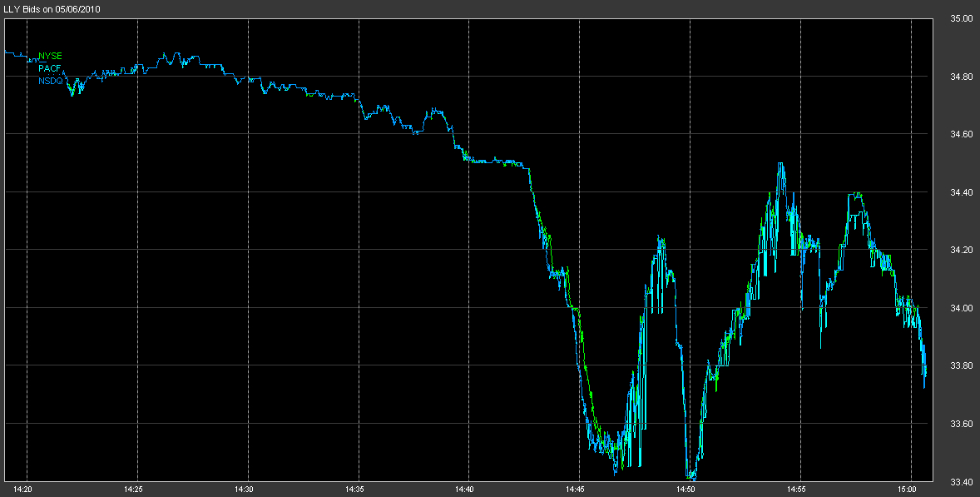The image size is (980, 497).
Task: Click the 34.60 price axis label
Action: point(962,134)
